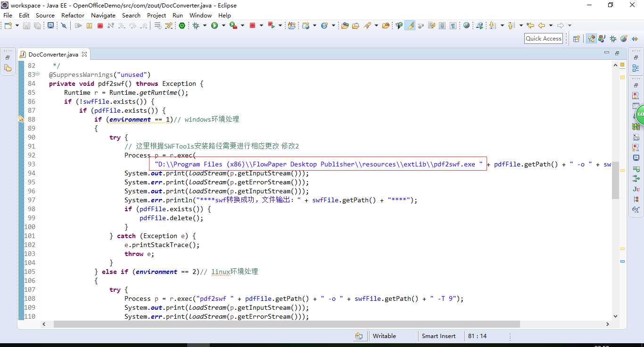Open the Forward history dropdown arrow
The height and width of the screenshot is (347, 644).
(x=570, y=25)
